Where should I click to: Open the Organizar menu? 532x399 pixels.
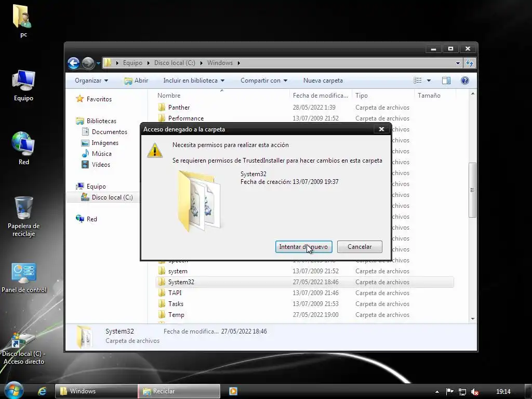pyautogui.click(x=91, y=81)
